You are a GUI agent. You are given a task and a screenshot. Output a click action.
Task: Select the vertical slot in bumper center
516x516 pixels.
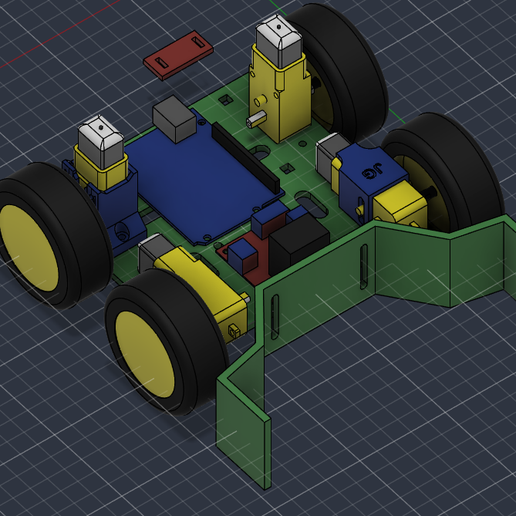pyautogui.click(x=364, y=267)
